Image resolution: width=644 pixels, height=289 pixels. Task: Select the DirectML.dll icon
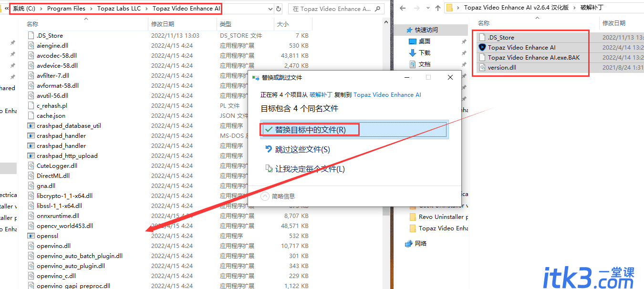tap(31, 175)
